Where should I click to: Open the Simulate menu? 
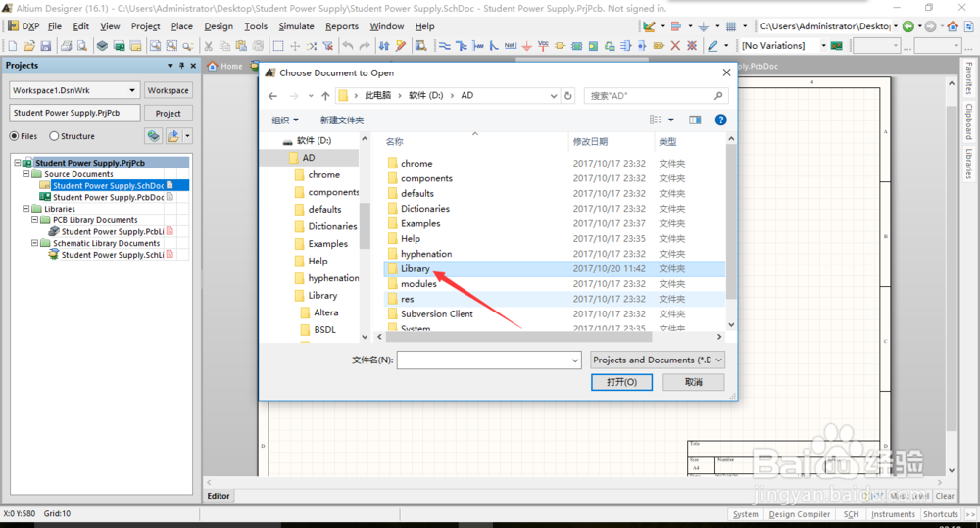296,26
